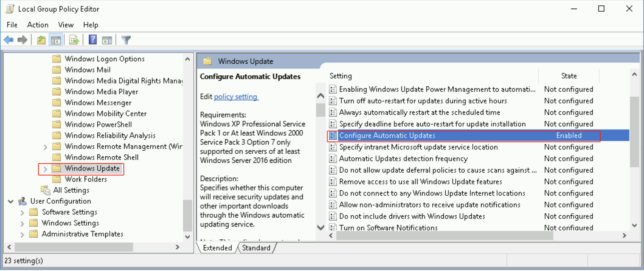Screen dimensions: 644x271
Task: Click scroll up arrow of the tree pane
Action: 188,59
